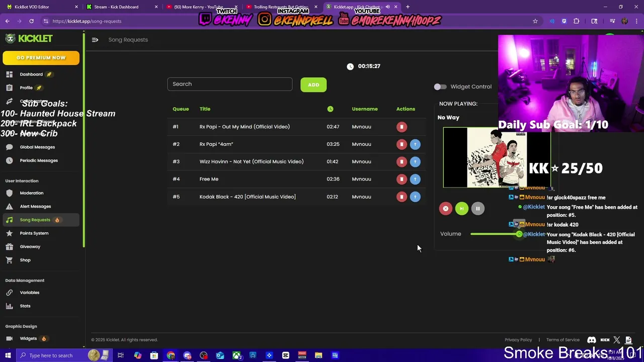Delete Rx Papi Out My Mind song
644x362 pixels.
click(x=401, y=127)
